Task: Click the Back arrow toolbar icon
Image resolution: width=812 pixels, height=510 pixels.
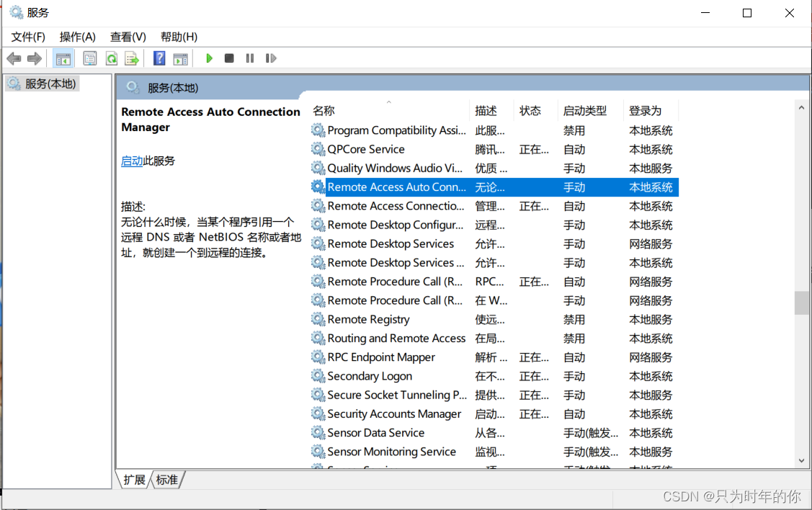Action: pyautogui.click(x=14, y=58)
